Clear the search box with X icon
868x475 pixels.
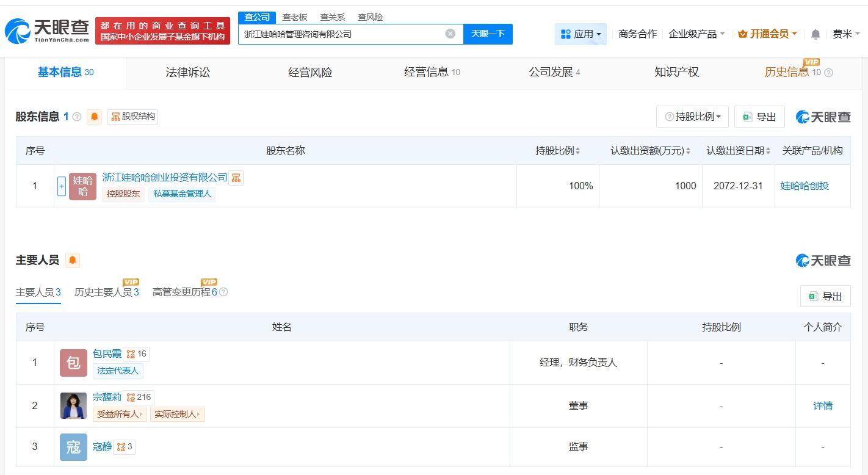point(450,34)
